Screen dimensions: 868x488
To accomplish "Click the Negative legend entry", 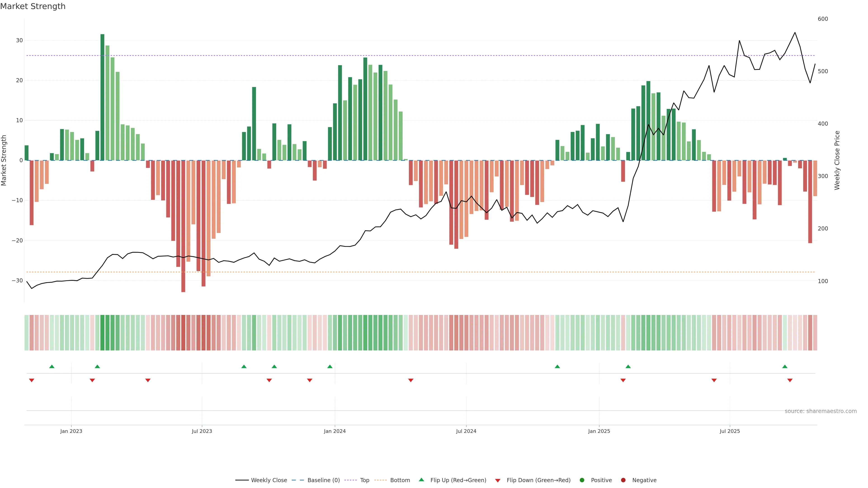I will [644, 480].
